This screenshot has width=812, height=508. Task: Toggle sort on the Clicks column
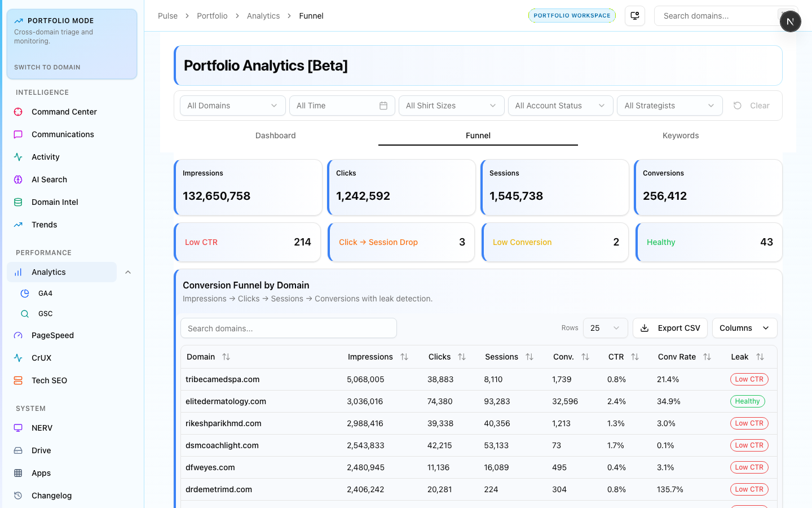(x=461, y=357)
